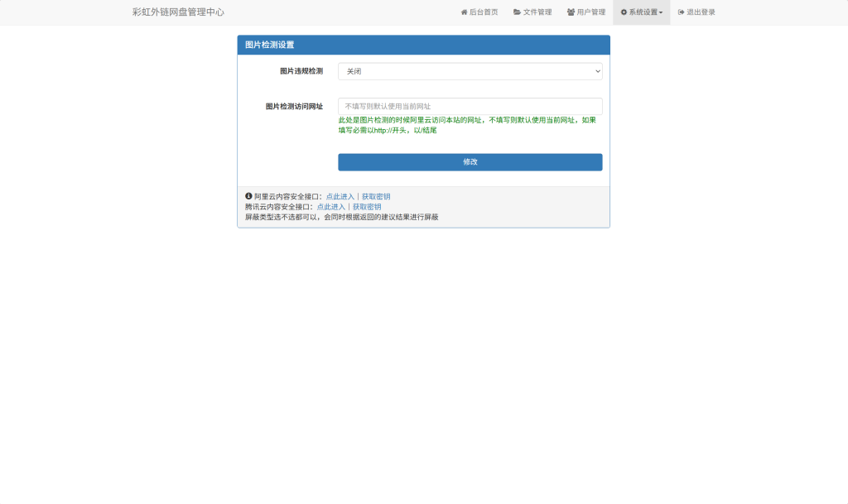Open the 关闭 select to change detection mode
848x504 pixels.
[x=470, y=71]
